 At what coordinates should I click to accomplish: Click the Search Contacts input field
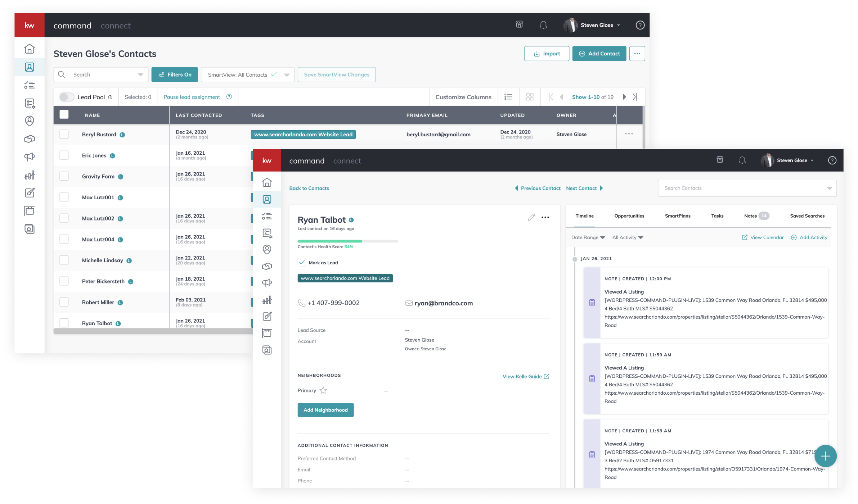742,188
